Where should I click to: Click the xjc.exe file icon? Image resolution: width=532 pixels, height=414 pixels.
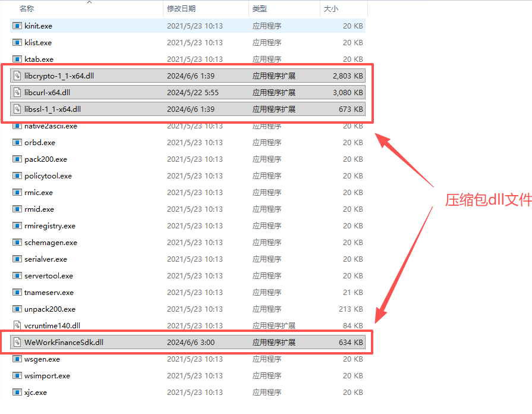tap(17, 392)
